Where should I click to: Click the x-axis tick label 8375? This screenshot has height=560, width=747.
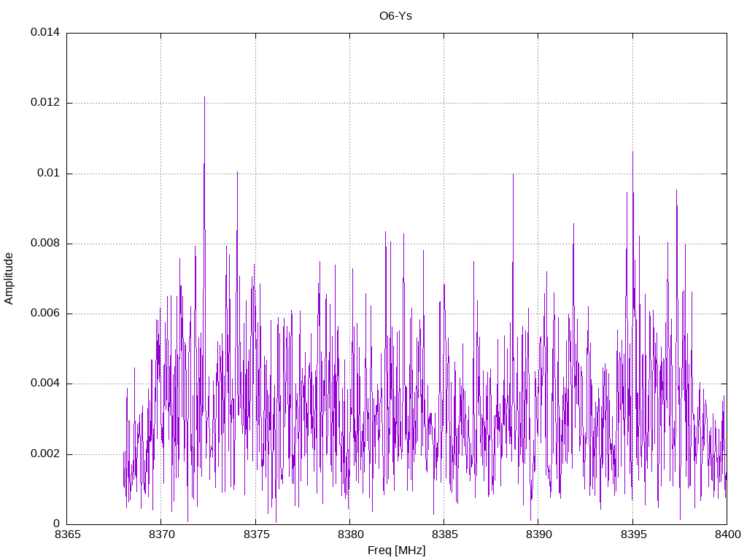pos(256,534)
